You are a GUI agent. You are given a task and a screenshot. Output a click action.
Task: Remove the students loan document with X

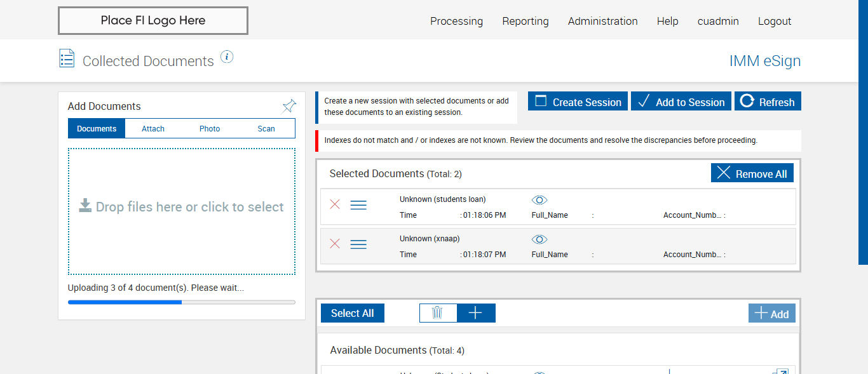(335, 204)
